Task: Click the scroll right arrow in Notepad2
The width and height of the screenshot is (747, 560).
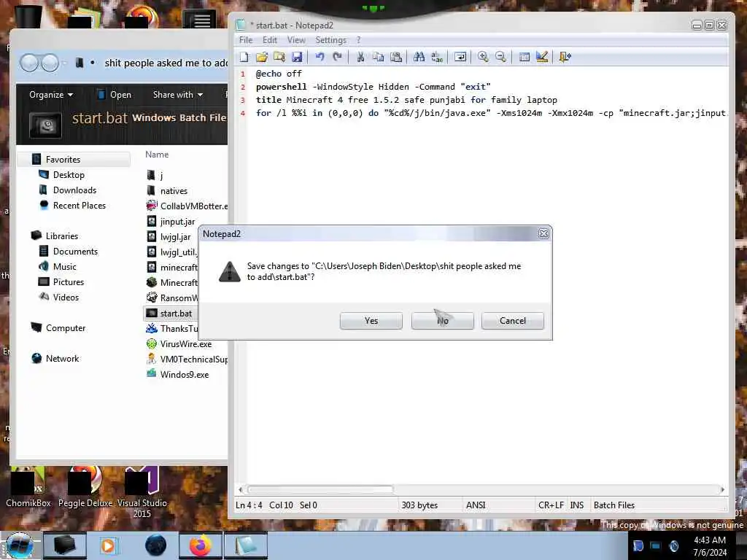Action: [722, 489]
